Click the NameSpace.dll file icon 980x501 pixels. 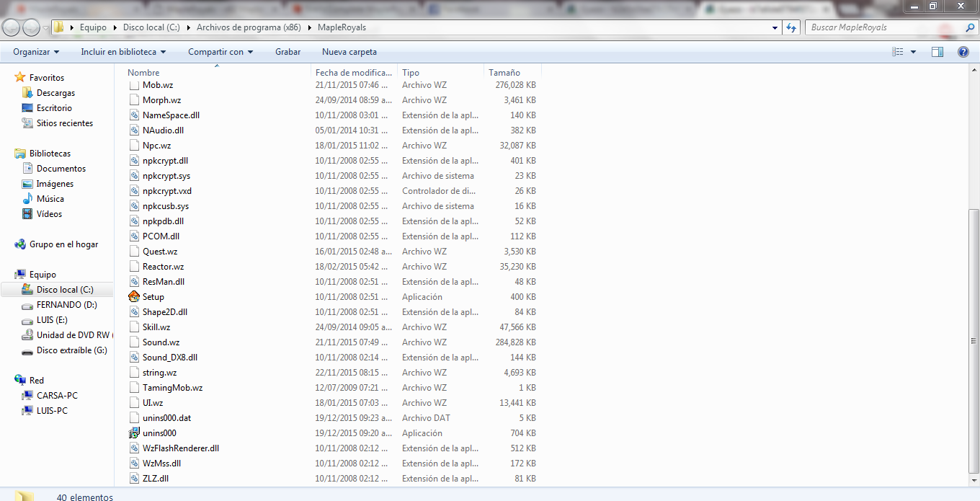tap(134, 115)
